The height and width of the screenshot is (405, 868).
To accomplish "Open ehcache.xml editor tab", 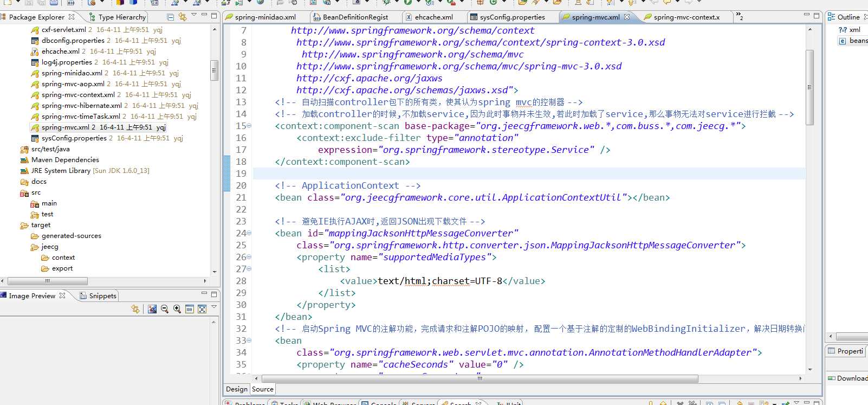I will coord(434,17).
